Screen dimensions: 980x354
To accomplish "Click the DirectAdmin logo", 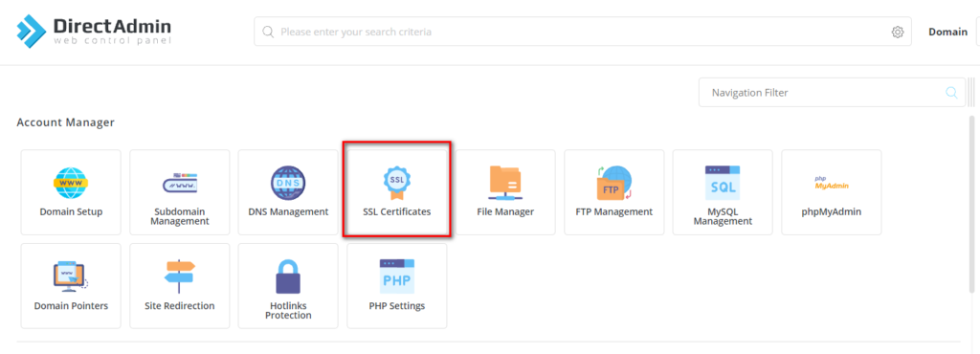I will coord(94,31).
